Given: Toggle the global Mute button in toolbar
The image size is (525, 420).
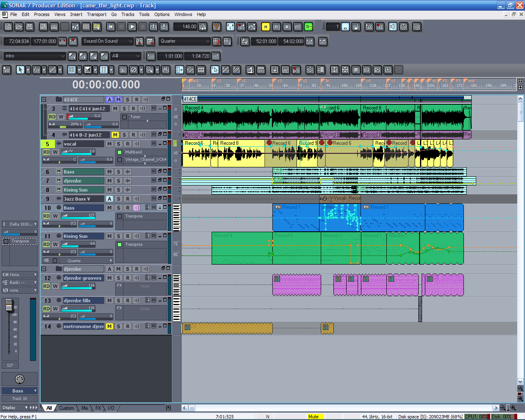Looking at the screenshot, I should (x=266, y=27).
